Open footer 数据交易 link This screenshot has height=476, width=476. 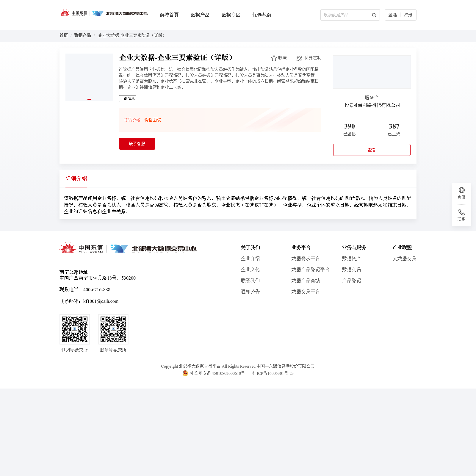[x=352, y=270]
